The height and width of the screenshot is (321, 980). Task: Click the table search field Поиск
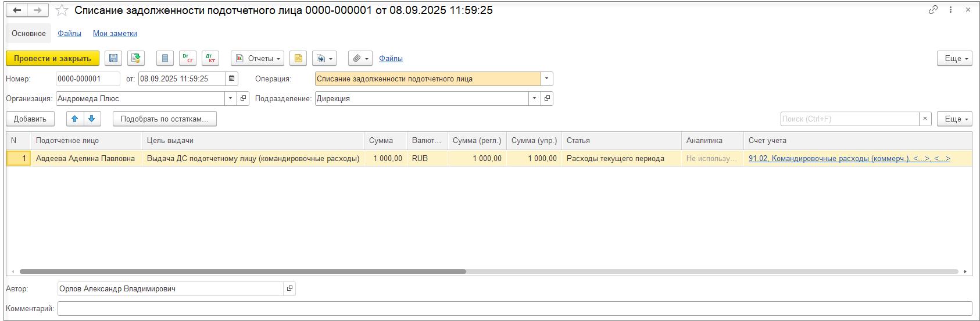(850, 119)
